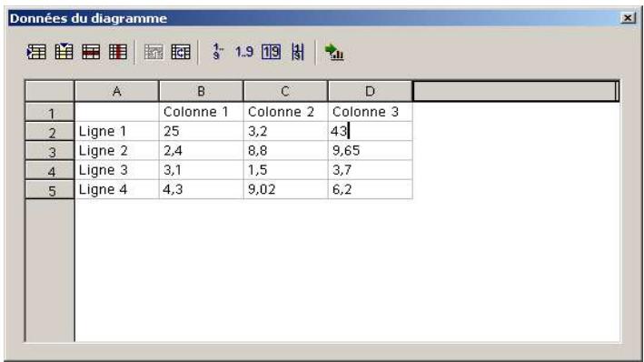
Task: Select column header A
Action: click(116, 91)
